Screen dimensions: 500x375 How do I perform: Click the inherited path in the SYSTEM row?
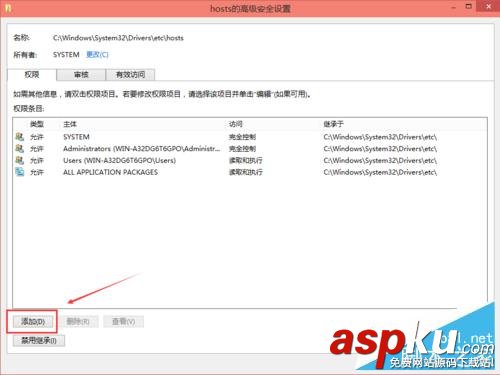[x=380, y=137]
